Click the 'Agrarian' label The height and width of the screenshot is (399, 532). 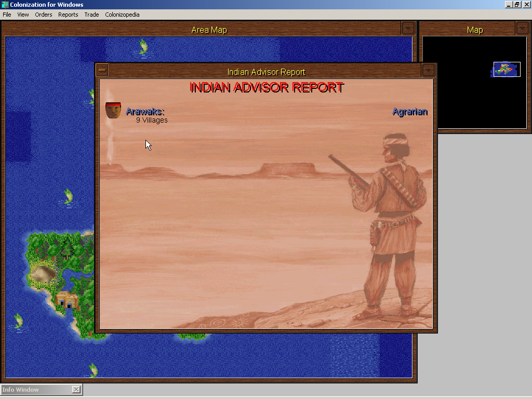[x=410, y=112]
